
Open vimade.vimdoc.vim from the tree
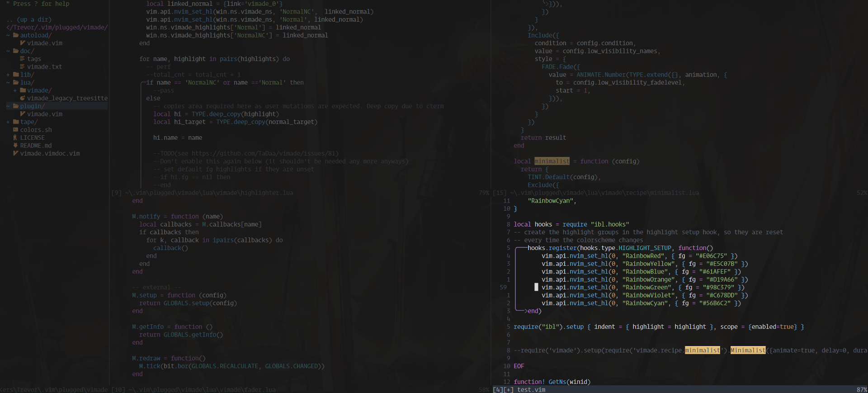click(50, 153)
